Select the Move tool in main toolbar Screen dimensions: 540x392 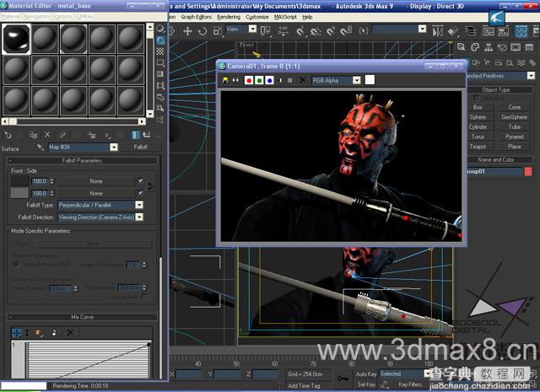coord(187,31)
